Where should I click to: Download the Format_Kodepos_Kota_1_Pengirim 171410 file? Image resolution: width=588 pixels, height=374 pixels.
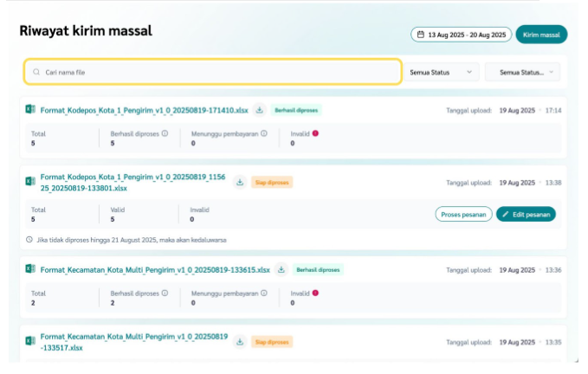click(x=259, y=111)
